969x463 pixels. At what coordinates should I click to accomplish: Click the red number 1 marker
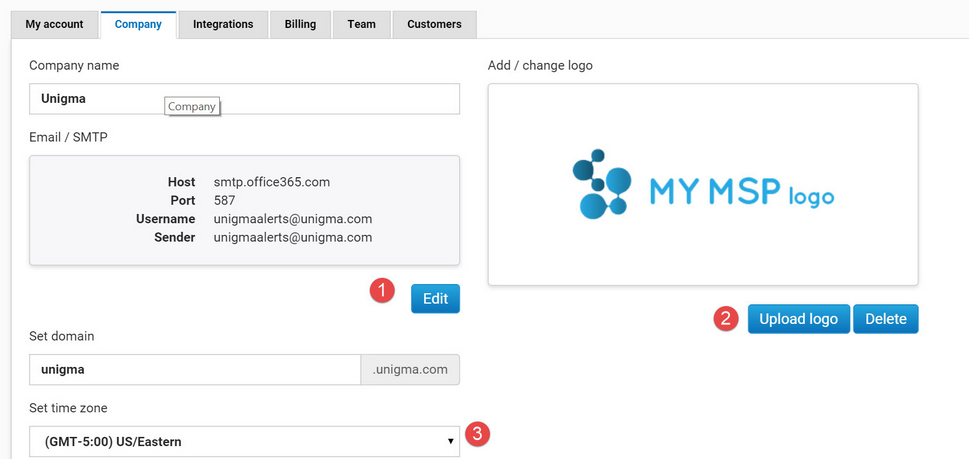coord(382,291)
